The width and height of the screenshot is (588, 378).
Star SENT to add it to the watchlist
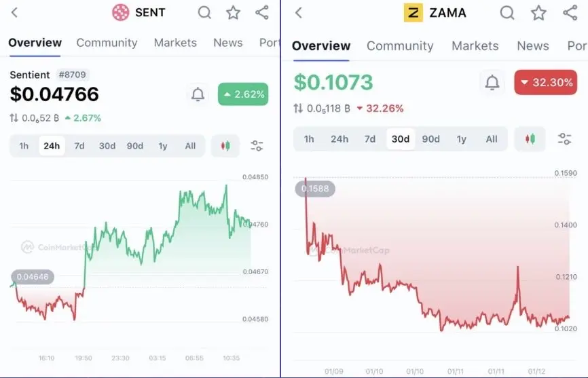(233, 12)
